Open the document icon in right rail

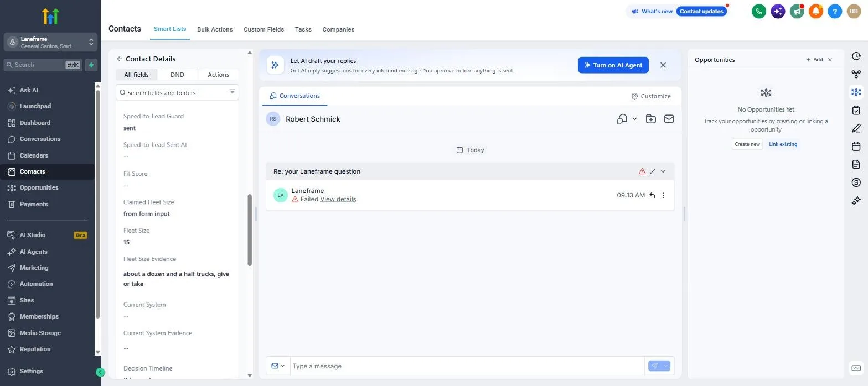(856, 164)
